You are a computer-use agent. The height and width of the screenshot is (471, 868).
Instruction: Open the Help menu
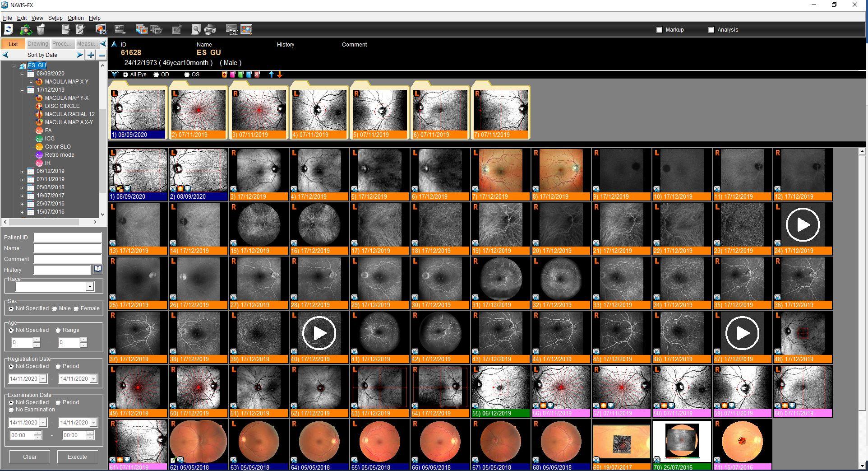pyautogui.click(x=95, y=18)
